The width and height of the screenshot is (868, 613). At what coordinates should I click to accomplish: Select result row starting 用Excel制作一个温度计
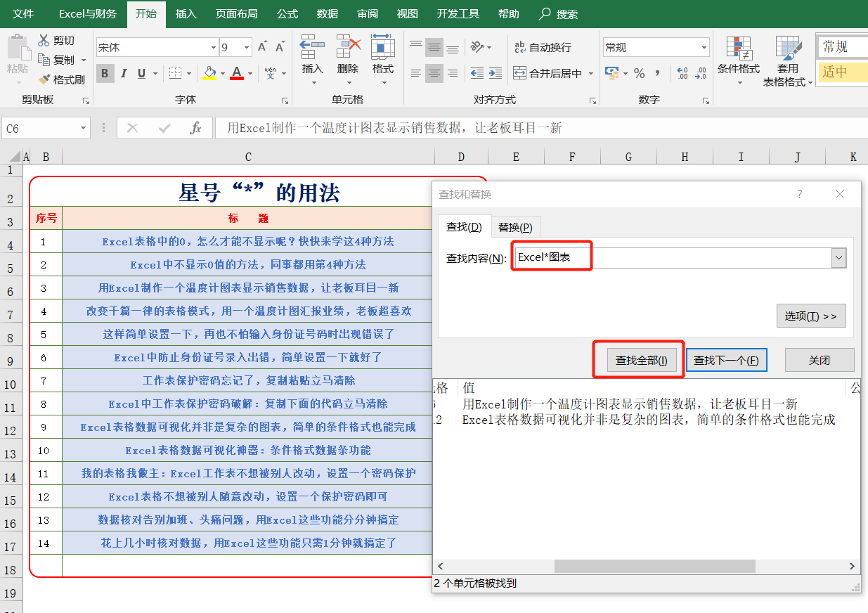[x=645, y=404]
